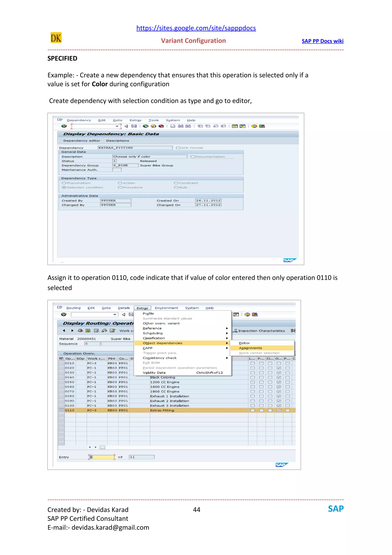Choose Editor in Object dependencies submenu

coord(262,343)
